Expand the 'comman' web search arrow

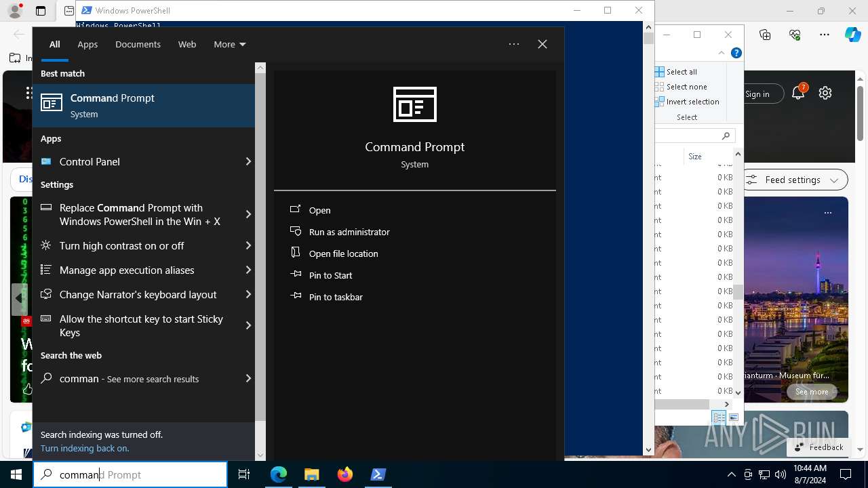pos(248,378)
